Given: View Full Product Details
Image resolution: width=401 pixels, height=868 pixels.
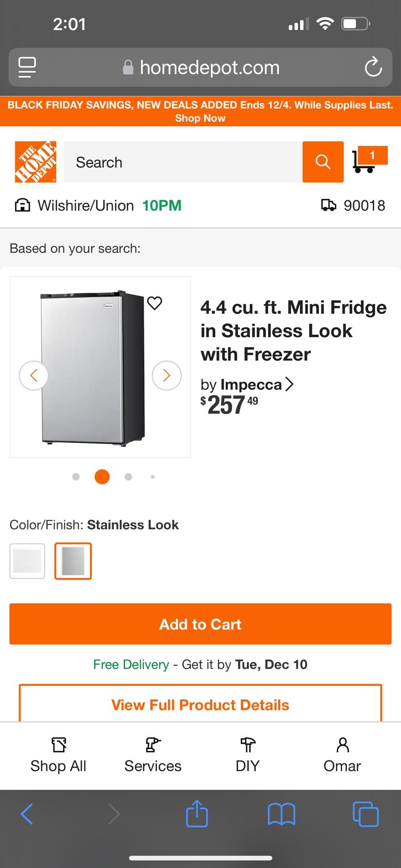Looking at the screenshot, I should [x=200, y=705].
